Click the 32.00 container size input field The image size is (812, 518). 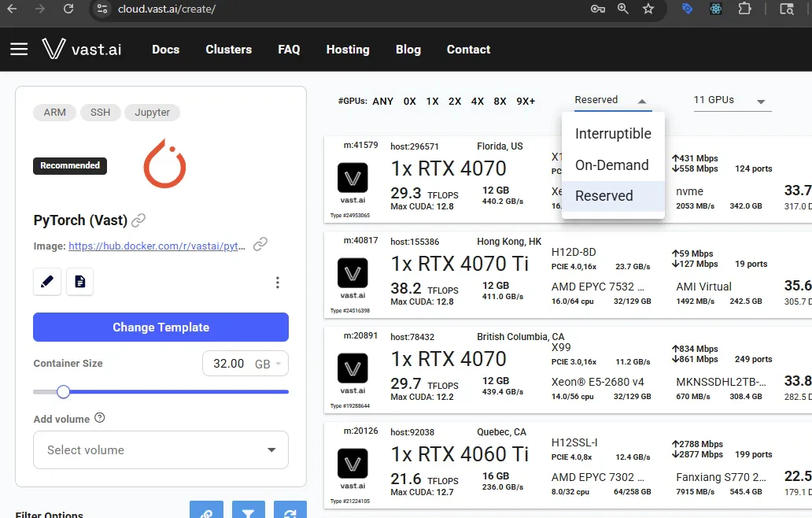229,364
